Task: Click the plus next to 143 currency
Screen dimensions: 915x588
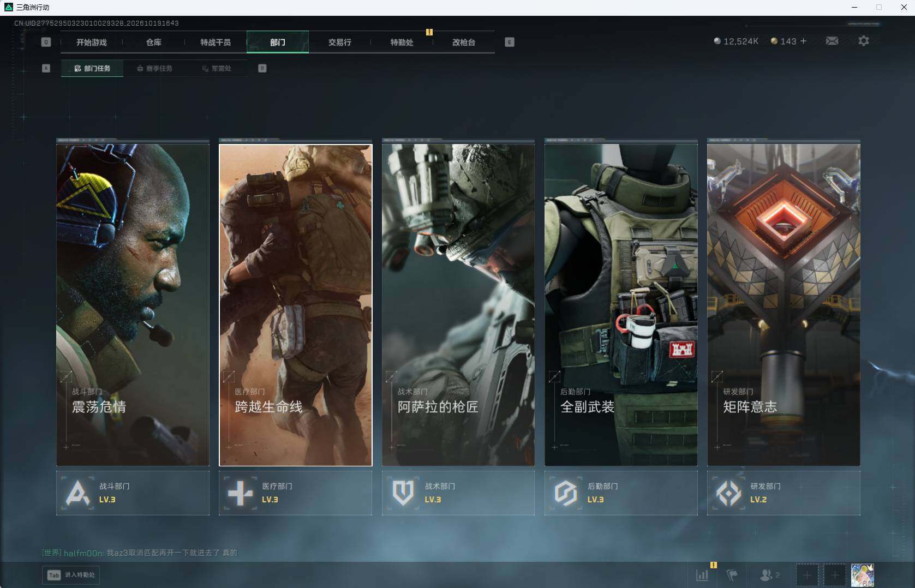Action: 803,41
